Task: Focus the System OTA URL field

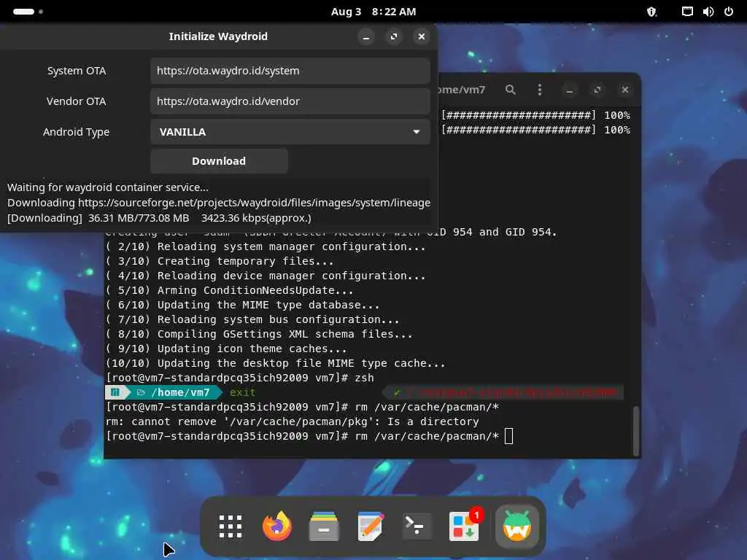Action: (x=290, y=71)
